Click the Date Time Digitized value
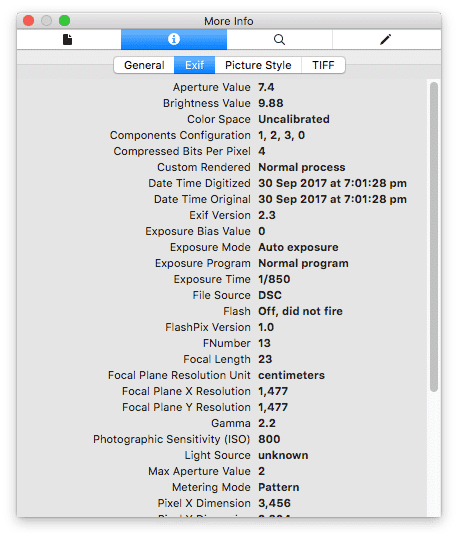Image resolution: width=458 pixels, height=538 pixels. pyautogui.click(x=332, y=183)
